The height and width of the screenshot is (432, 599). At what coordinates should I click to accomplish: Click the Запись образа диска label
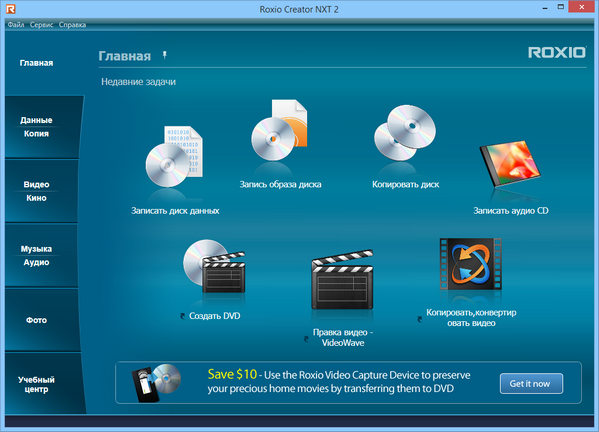(x=280, y=184)
